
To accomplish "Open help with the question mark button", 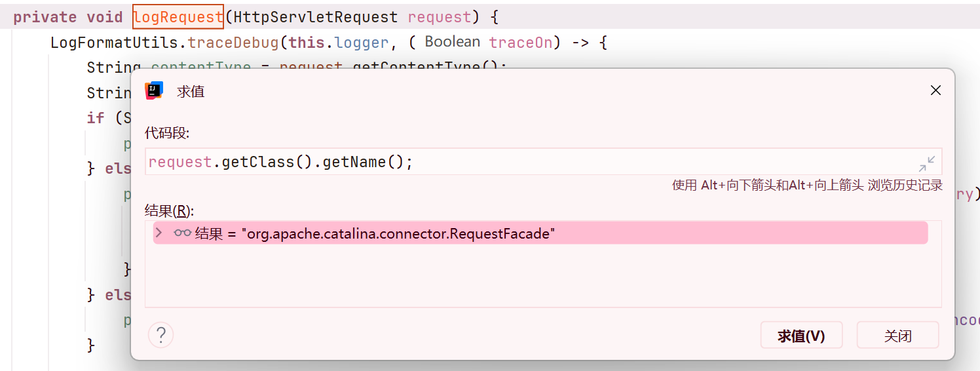I will [x=160, y=336].
